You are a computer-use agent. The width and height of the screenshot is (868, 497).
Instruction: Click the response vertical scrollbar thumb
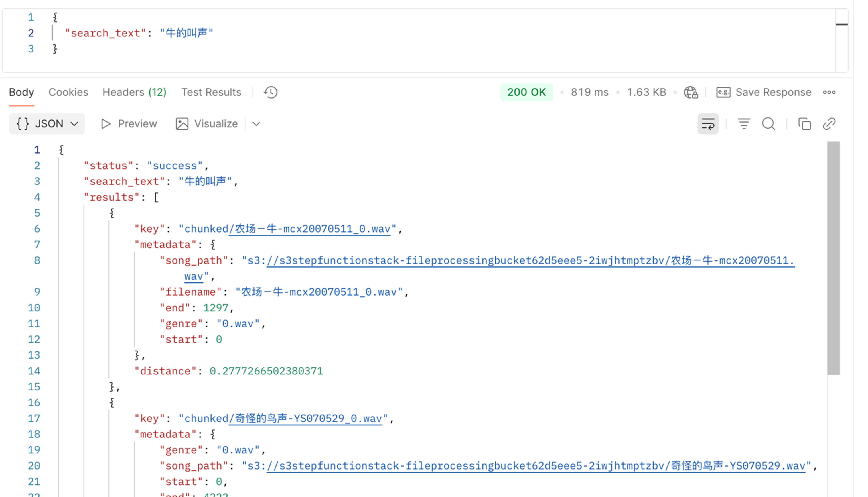[833, 258]
